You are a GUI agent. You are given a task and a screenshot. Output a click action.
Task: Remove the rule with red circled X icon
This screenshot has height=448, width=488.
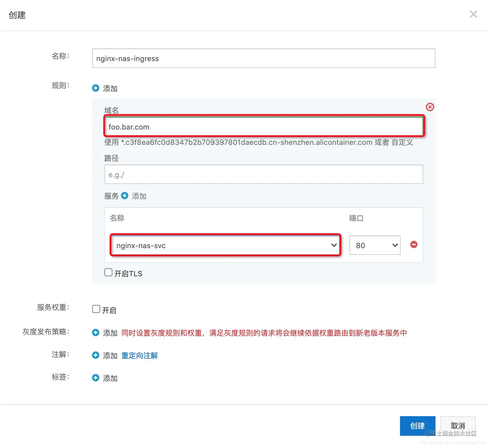pyautogui.click(x=430, y=107)
